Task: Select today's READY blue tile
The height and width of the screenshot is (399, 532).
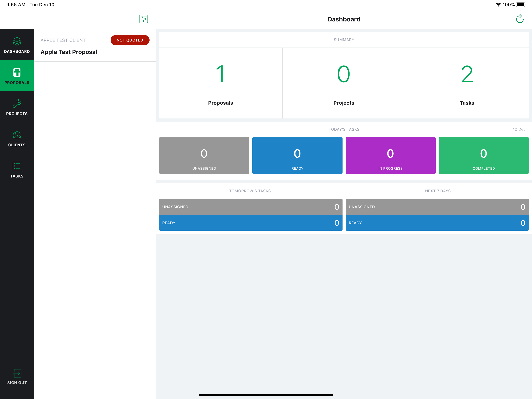Action: click(x=297, y=155)
